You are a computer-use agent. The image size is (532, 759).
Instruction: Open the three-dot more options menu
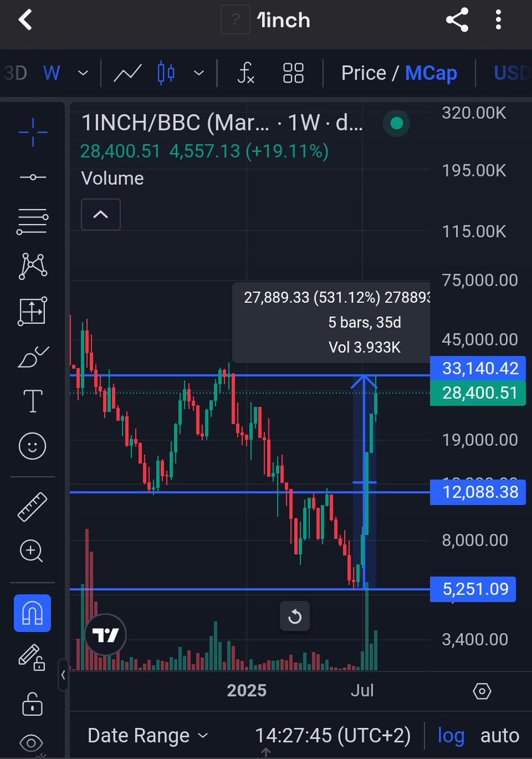499,20
